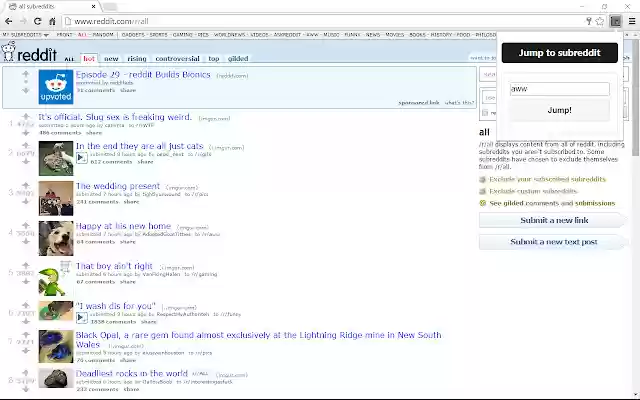The image size is (640, 400).
Task: Click the upvoted thumbnail on sponsored post
Action: tap(56, 87)
